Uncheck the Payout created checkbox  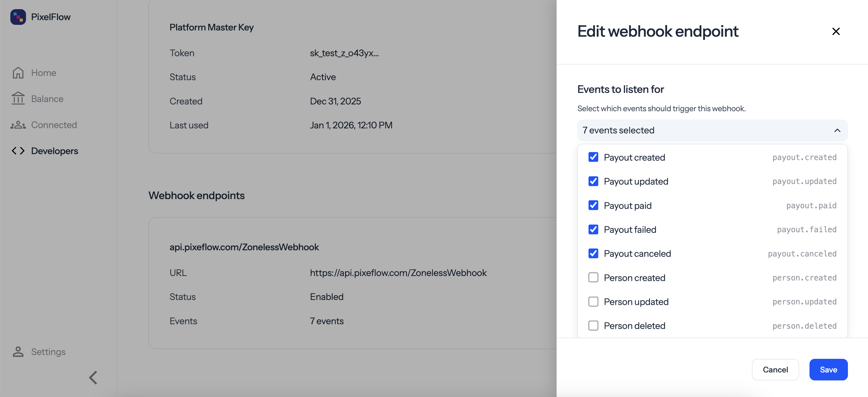tap(593, 157)
